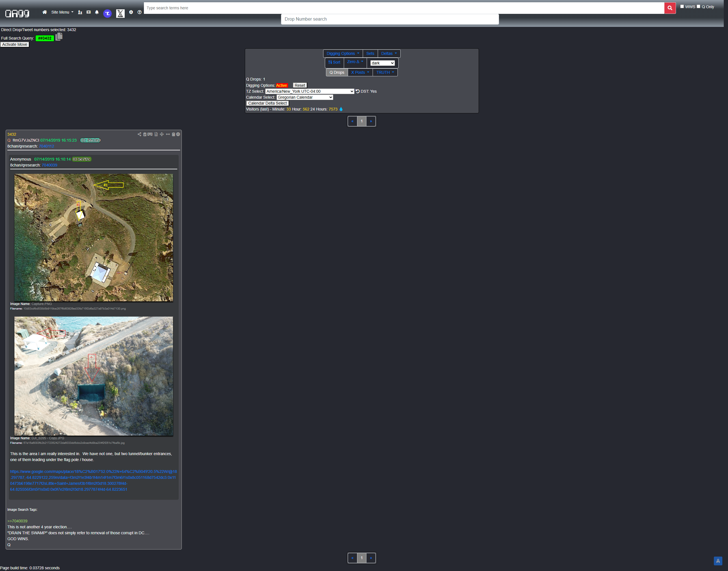Select page 1 in top pagination
The height and width of the screenshot is (571, 728).
362,121
